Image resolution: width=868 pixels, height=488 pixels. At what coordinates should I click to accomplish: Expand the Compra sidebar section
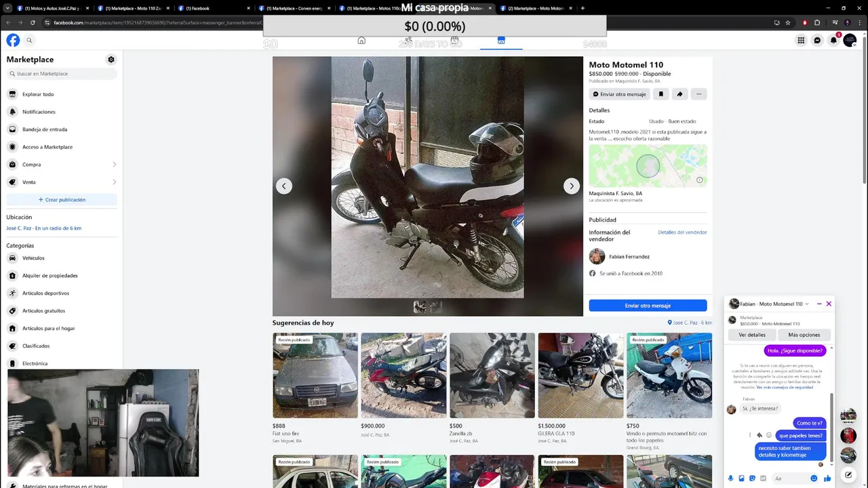pyautogui.click(x=61, y=164)
